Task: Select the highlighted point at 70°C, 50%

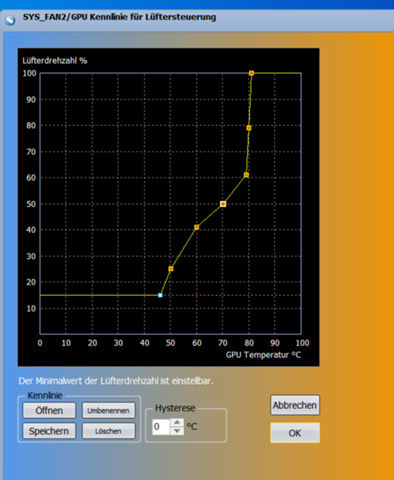Action: pos(223,204)
